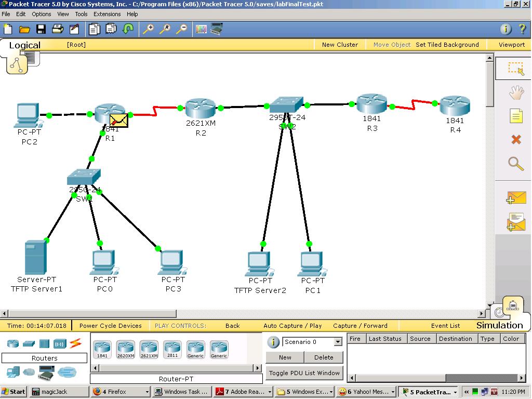Select the Connections lightning bolt category
This screenshot has height=399, width=532.
75,343
